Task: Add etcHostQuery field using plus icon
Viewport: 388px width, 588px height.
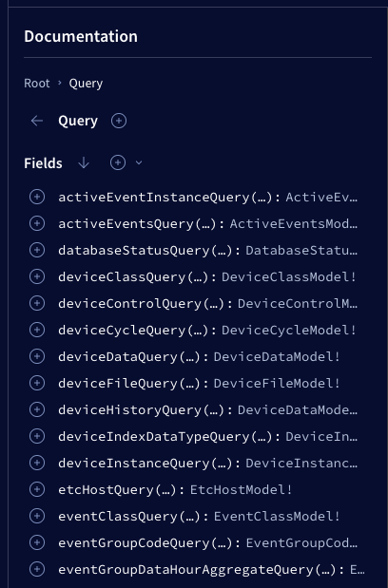Action: [37, 489]
